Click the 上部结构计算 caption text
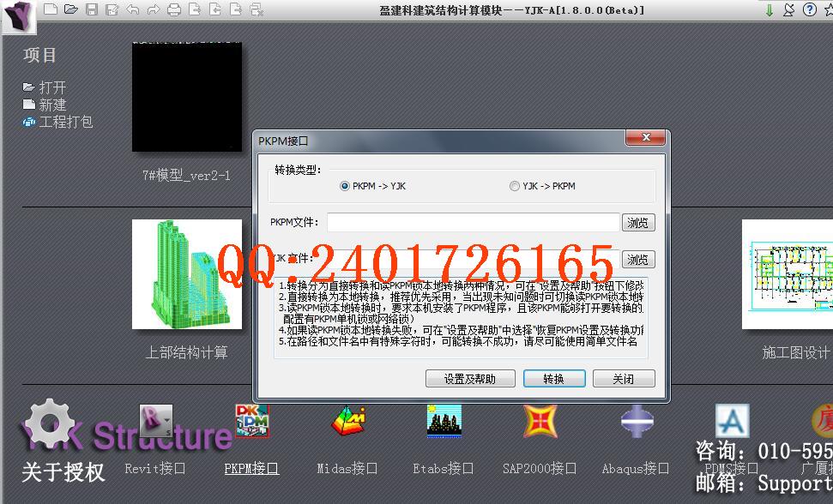Viewport: 833px width, 504px height. [x=186, y=352]
